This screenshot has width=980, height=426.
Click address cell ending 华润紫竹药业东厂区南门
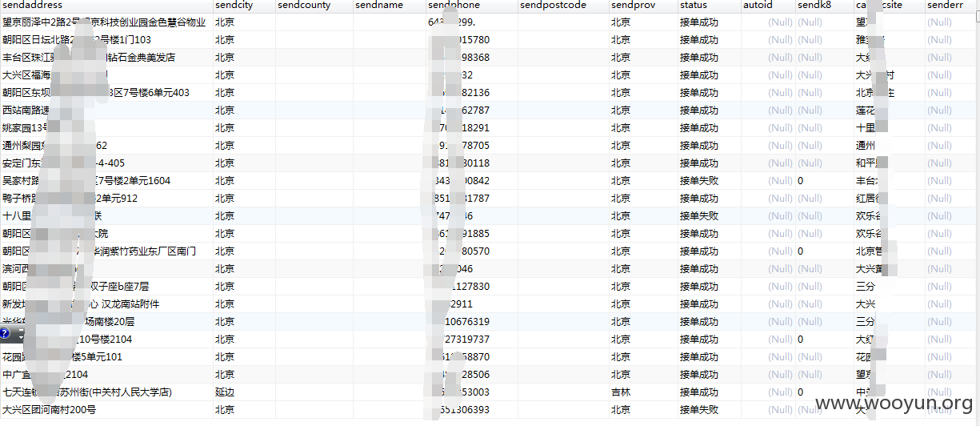coord(106,251)
